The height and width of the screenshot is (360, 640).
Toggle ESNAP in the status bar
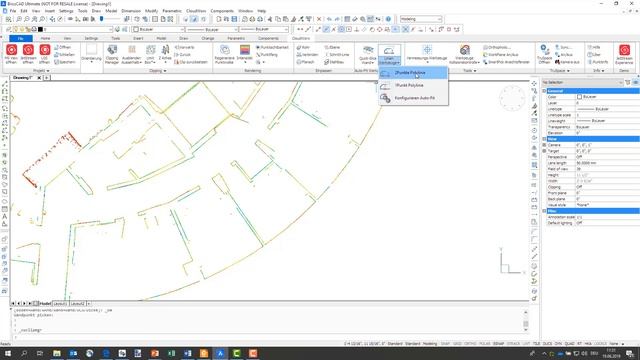(498, 344)
